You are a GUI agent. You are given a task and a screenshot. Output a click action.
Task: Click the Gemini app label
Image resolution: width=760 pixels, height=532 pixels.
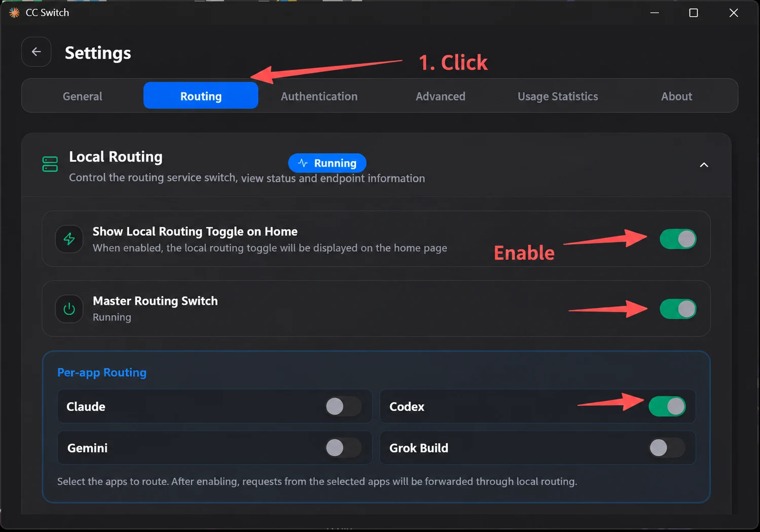pyautogui.click(x=87, y=448)
